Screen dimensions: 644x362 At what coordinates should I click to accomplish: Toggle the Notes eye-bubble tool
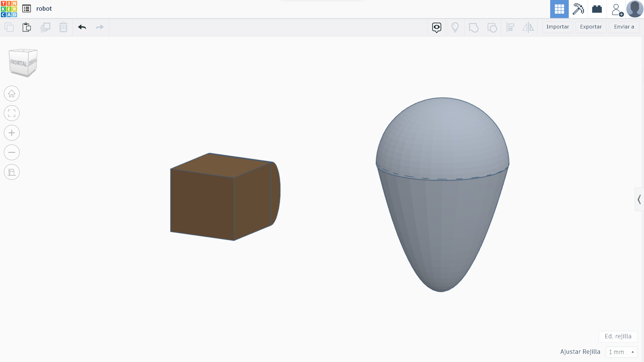[437, 27]
